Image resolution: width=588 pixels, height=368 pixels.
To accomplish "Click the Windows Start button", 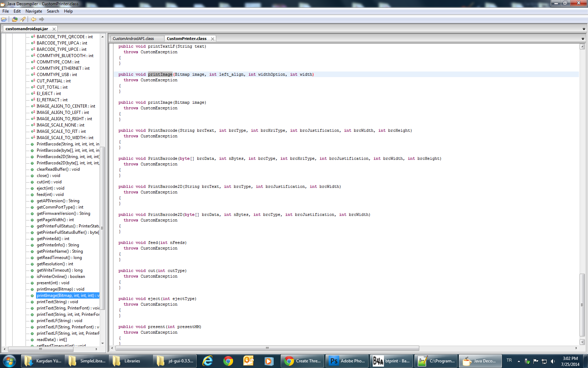I will [x=9, y=361].
